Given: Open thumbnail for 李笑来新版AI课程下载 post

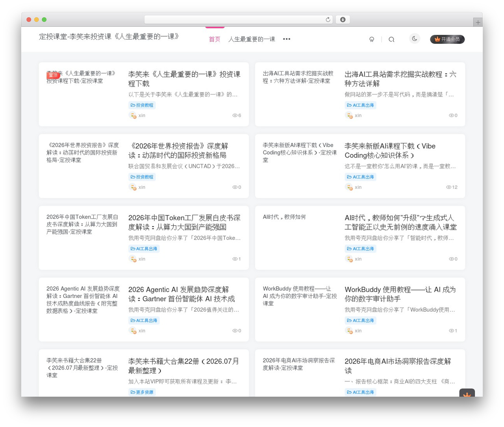Looking at the screenshot, I should pos(300,152).
